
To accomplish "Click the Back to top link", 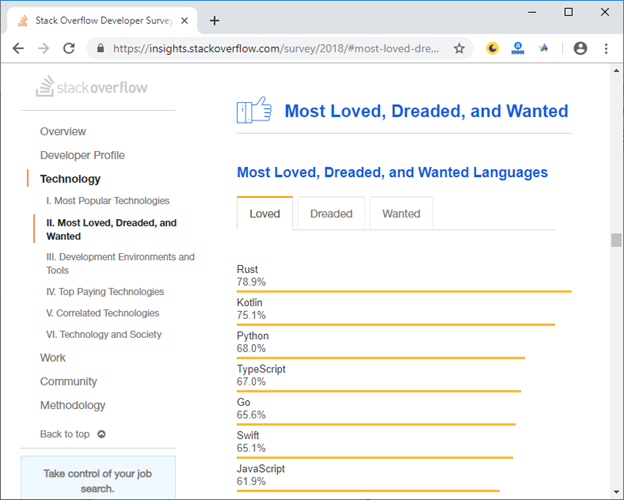I will [65, 434].
